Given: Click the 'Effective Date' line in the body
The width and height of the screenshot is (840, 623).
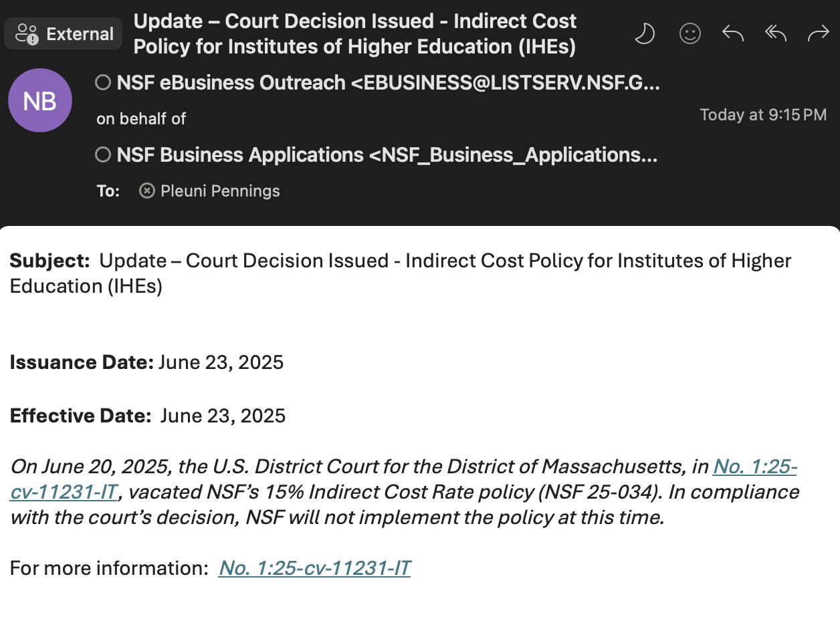Looking at the screenshot, I should (147, 416).
